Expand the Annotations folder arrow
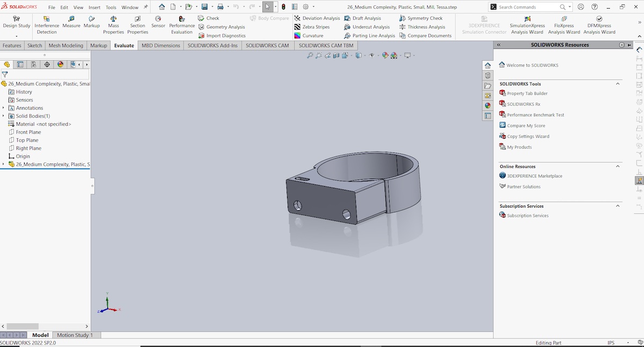Image resolution: width=644 pixels, height=347 pixels. pyautogui.click(x=3, y=108)
